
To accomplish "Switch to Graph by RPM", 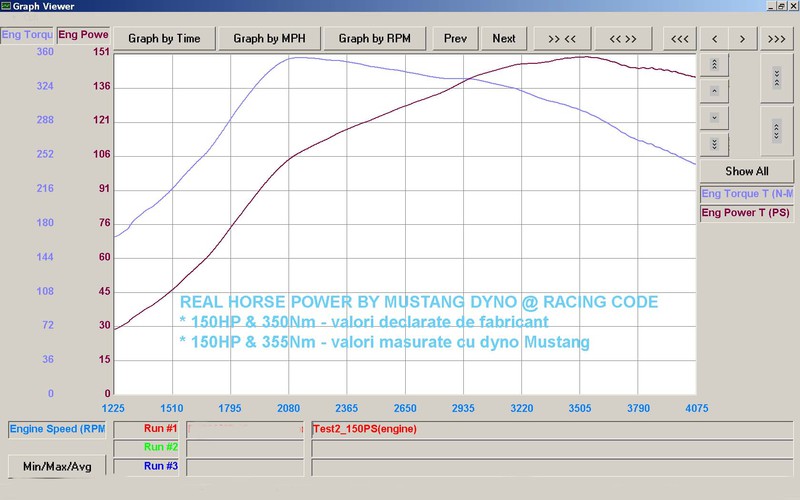I will click(374, 39).
